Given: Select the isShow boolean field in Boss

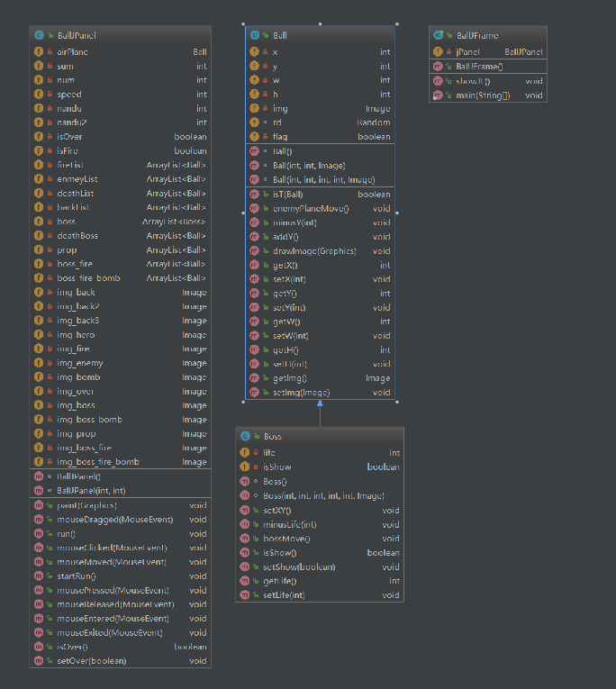Looking at the screenshot, I should (320, 467).
